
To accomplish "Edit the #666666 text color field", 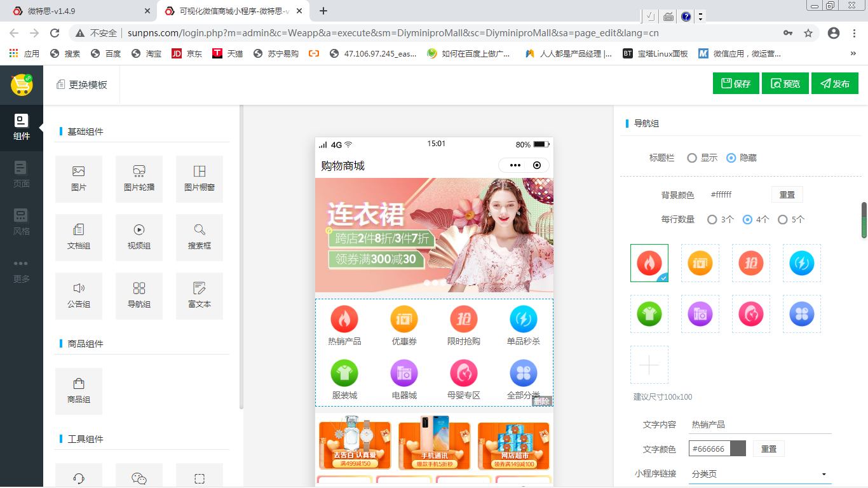I will point(710,449).
